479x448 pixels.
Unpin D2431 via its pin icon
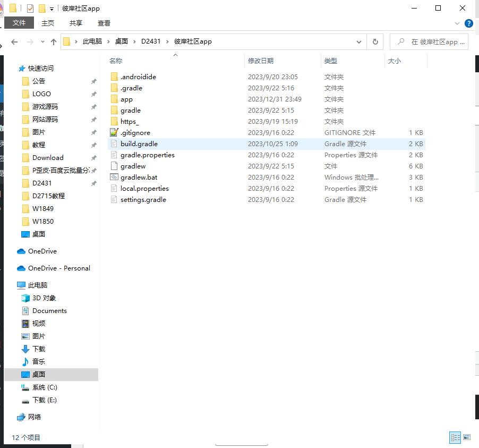tap(94, 183)
